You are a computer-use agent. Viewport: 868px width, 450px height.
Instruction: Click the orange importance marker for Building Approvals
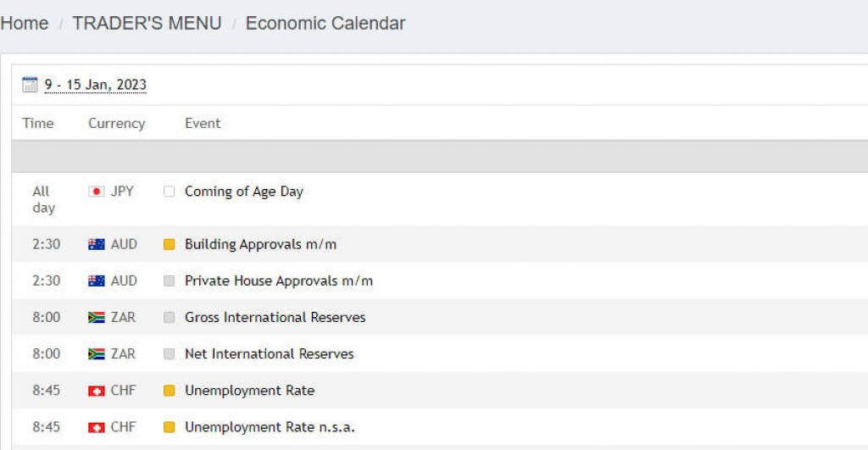170,244
